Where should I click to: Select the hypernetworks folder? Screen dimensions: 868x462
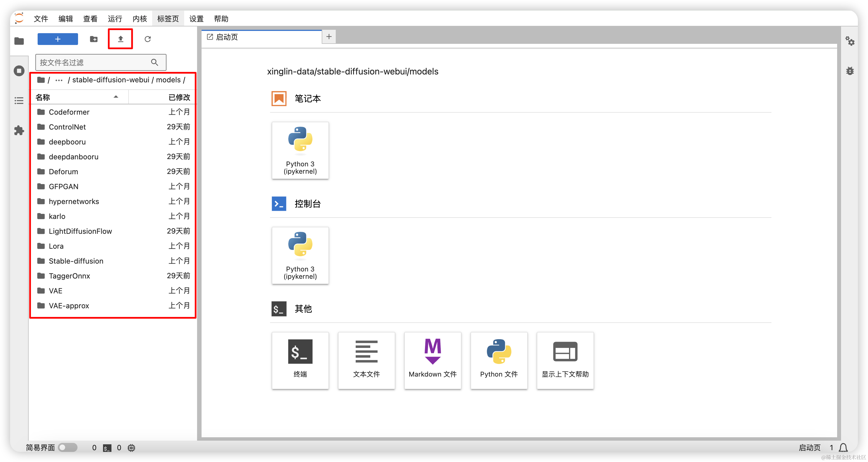pyautogui.click(x=113, y=201)
